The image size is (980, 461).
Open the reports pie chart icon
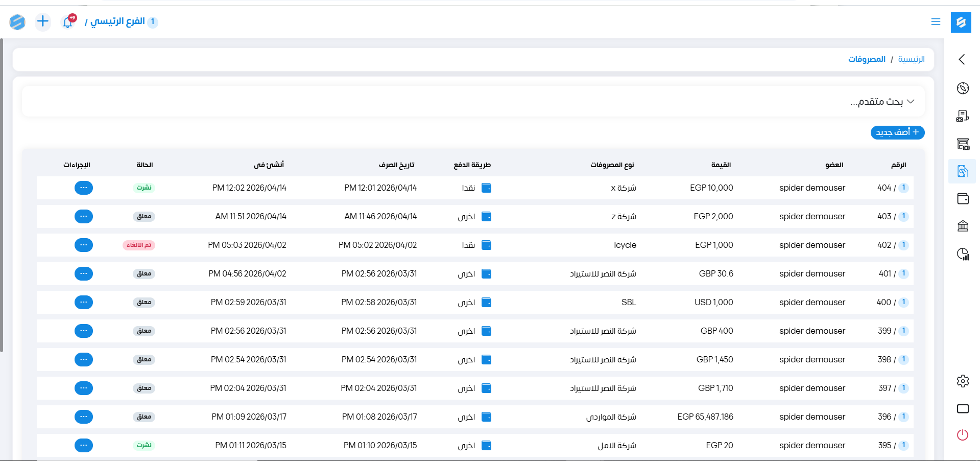pos(963,254)
